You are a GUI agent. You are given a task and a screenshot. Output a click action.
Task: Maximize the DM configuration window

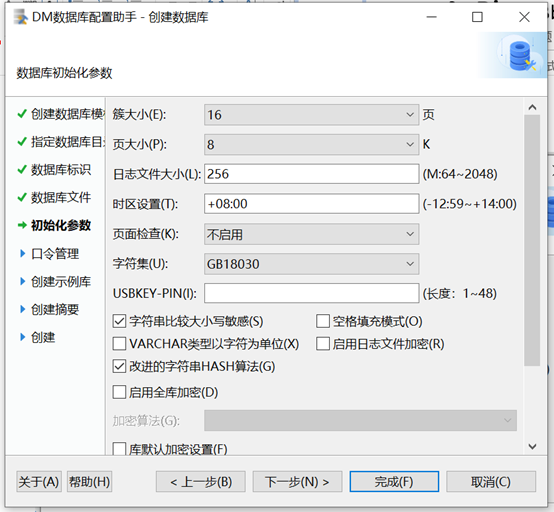tap(477, 17)
